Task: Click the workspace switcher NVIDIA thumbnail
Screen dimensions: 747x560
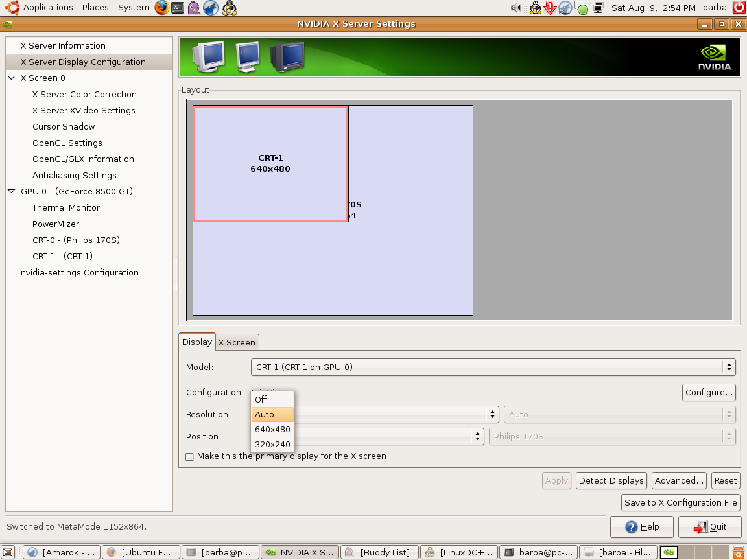Action: coord(669,552)
